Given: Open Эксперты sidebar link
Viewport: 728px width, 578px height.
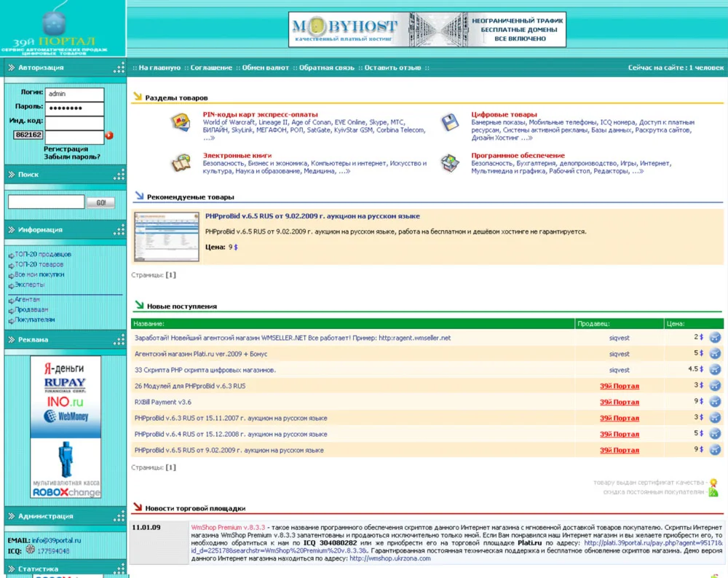Looking at the screenshot, I should tap(30, 285).
